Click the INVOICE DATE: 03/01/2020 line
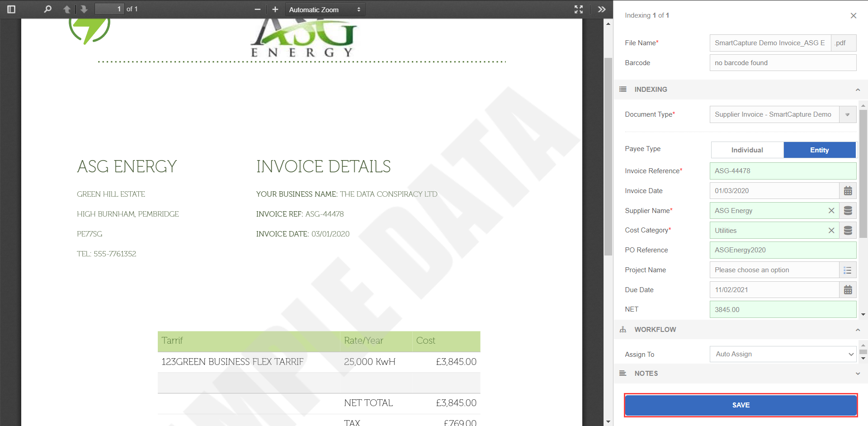This screenshot has height=426, width=868. 303,234
